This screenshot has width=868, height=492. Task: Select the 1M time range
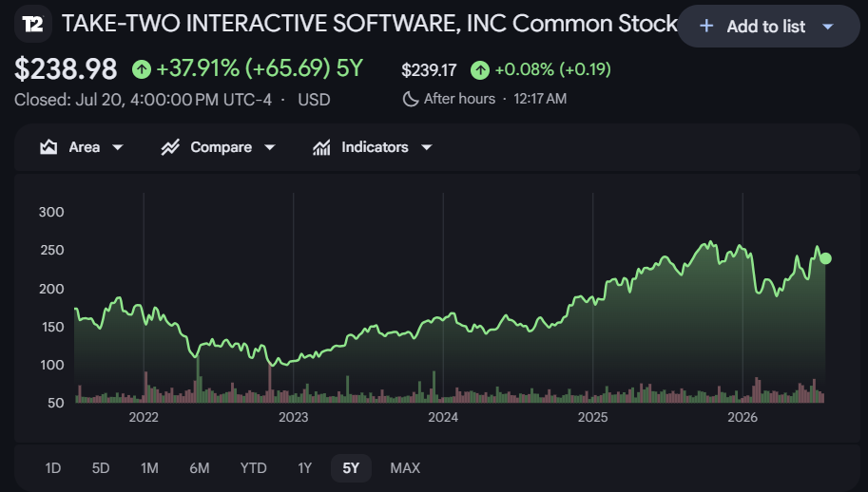[x=149, y=468]
